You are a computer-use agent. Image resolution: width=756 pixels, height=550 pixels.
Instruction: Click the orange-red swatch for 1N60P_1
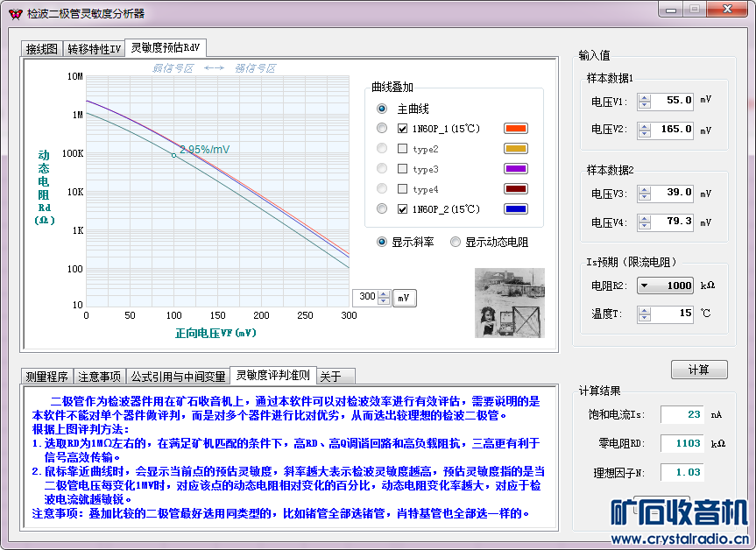point(515,128)
